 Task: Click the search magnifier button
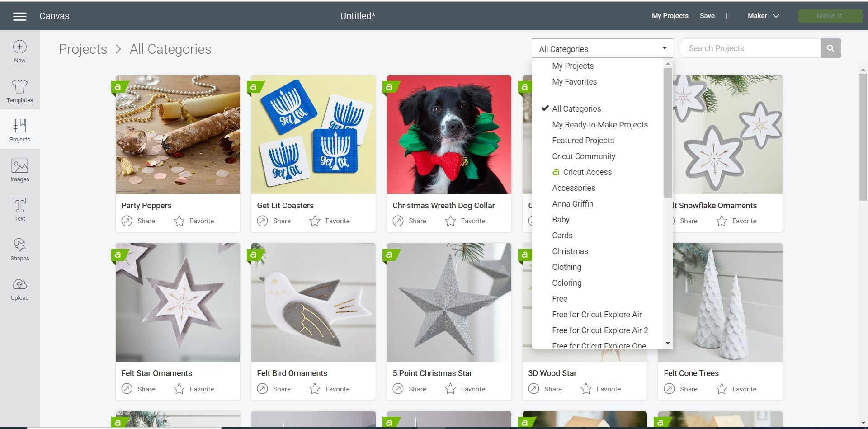830,48
